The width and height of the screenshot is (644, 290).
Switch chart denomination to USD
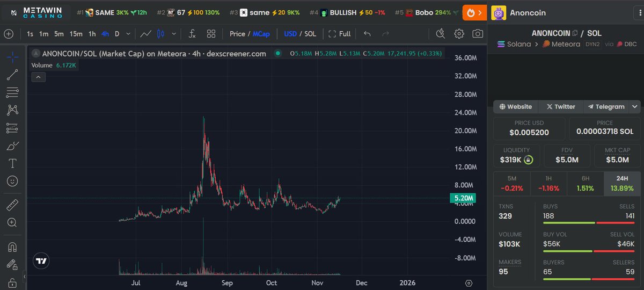pyautogui.click(x=290, y=34)
